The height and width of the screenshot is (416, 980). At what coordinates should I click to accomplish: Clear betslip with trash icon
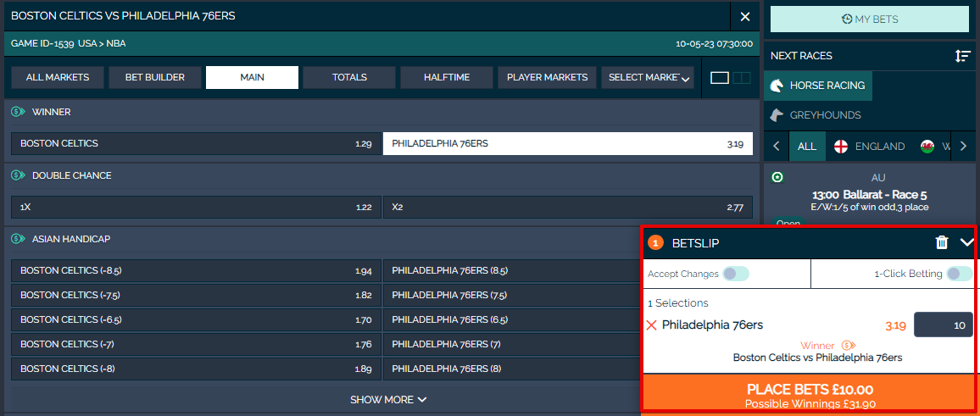(x=942, y=243)
